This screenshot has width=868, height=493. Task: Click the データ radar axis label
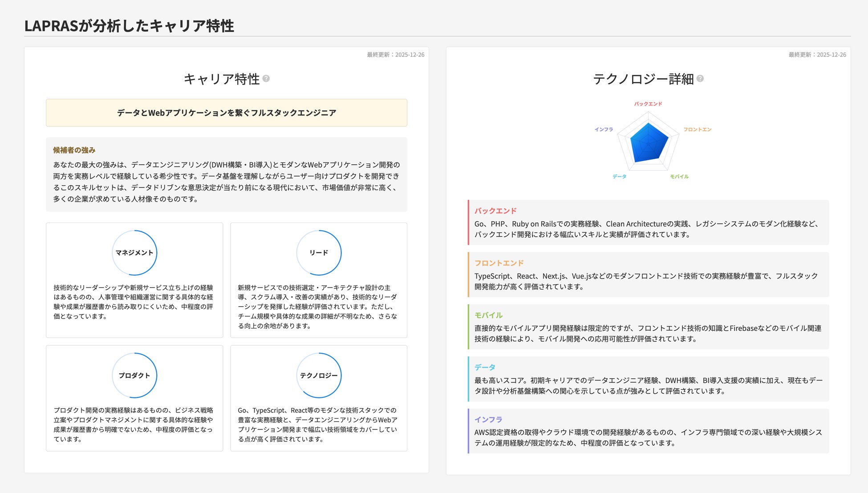pos(619,177)
